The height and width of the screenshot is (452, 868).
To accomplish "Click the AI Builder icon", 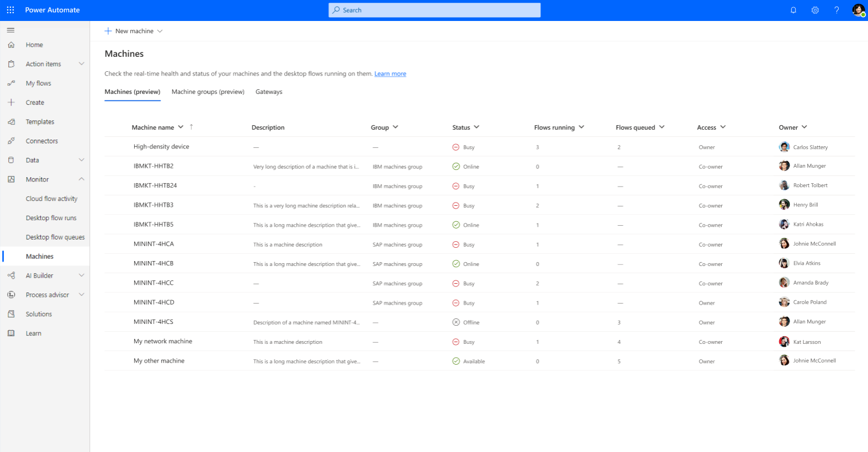I will click(x=11, y=275).
